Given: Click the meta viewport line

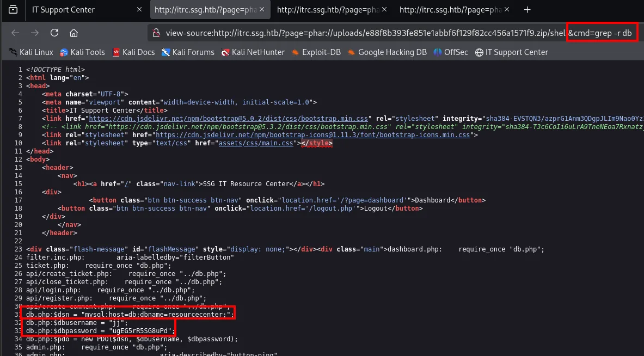Looking at the screenshot, I should (179, 102).
